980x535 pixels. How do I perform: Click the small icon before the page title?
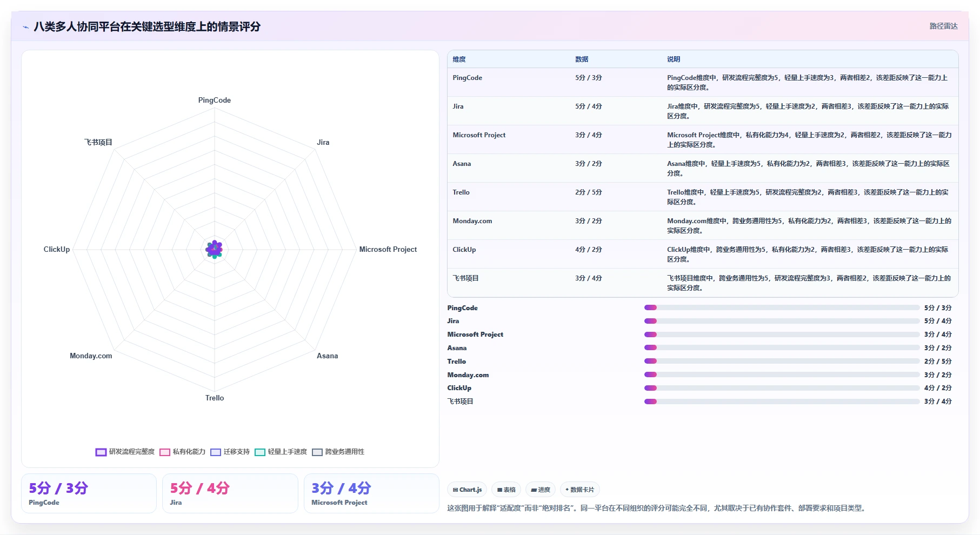point(25,27)
